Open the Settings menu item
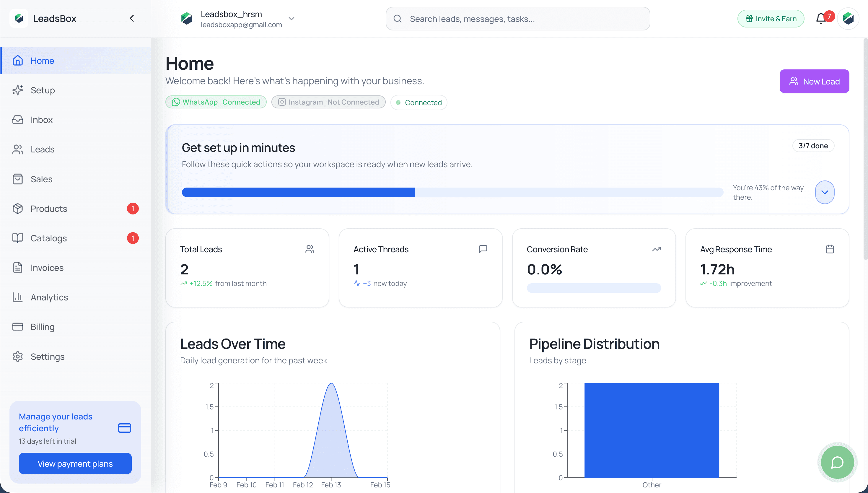The width and height of the screenshot is (868, 493). (x=47, y=357)
